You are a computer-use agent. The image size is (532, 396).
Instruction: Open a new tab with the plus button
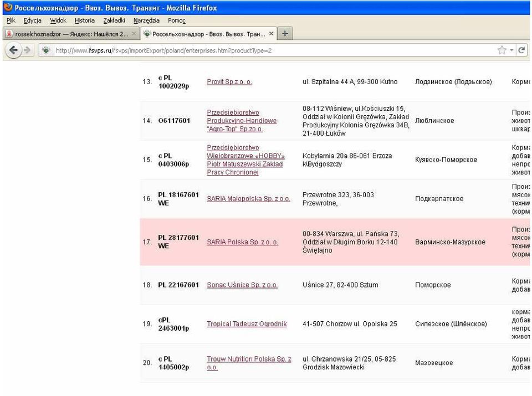pos(285,34)
